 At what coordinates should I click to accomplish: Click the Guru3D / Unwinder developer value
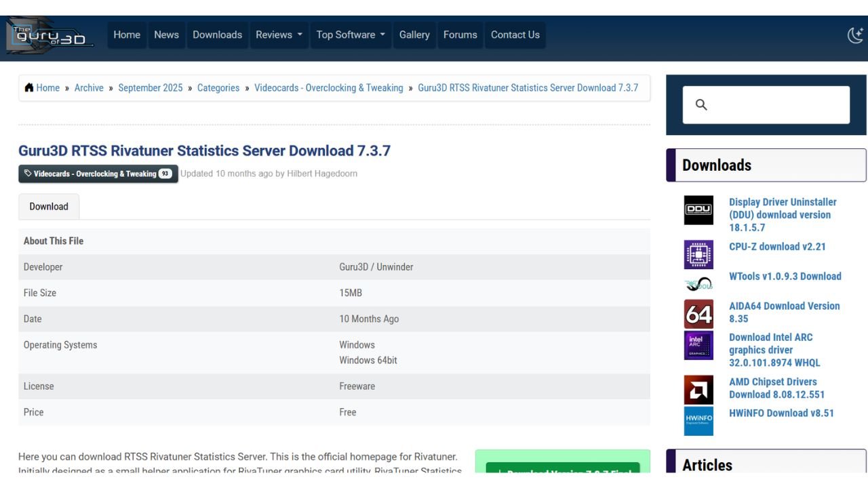(x=376, y=267)
